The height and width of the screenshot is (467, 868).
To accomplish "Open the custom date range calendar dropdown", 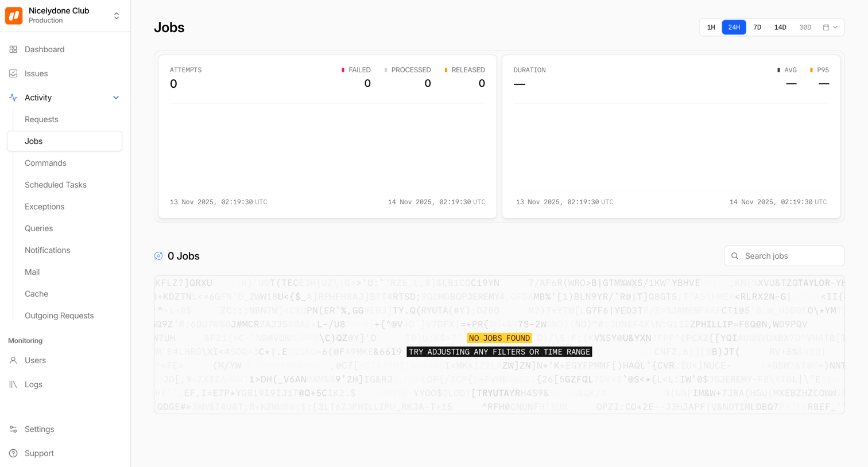I will (x=830, y=27).
